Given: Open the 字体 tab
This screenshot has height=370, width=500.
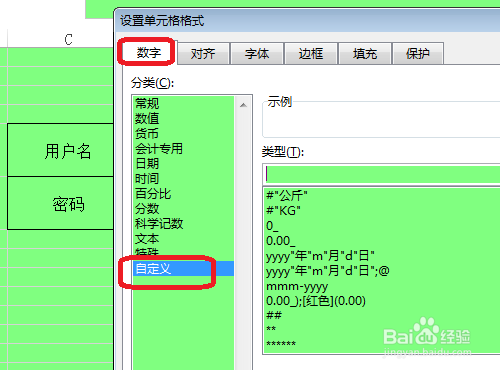Looking at the screenshot, I should [x=257, y=53].
